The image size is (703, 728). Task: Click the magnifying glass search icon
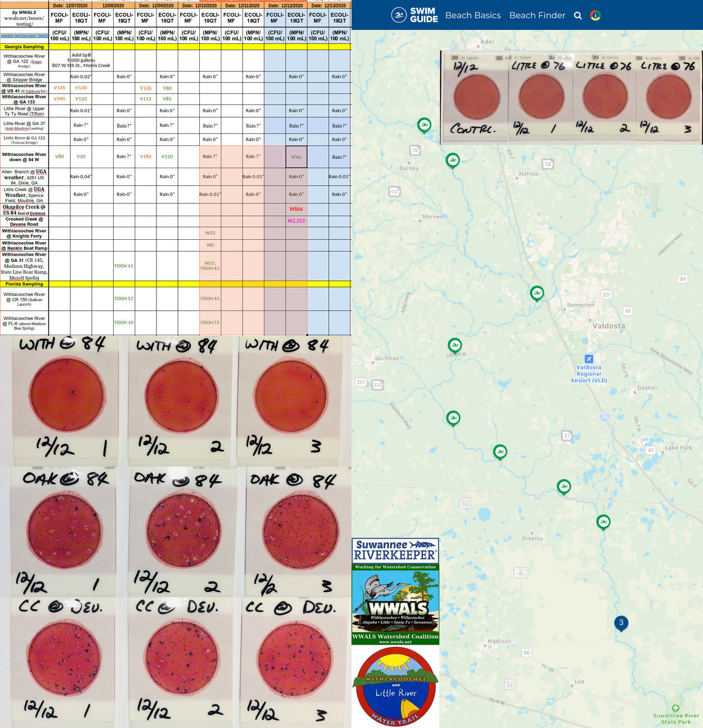578,16
